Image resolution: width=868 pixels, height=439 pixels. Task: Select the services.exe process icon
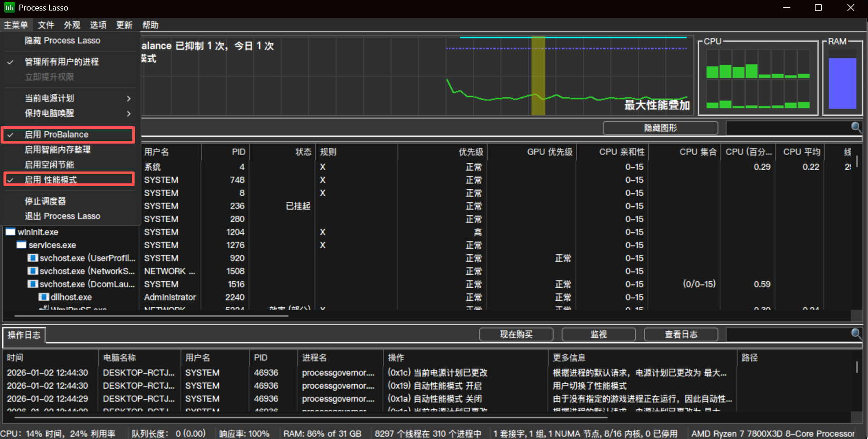click(x=22, y=245)
